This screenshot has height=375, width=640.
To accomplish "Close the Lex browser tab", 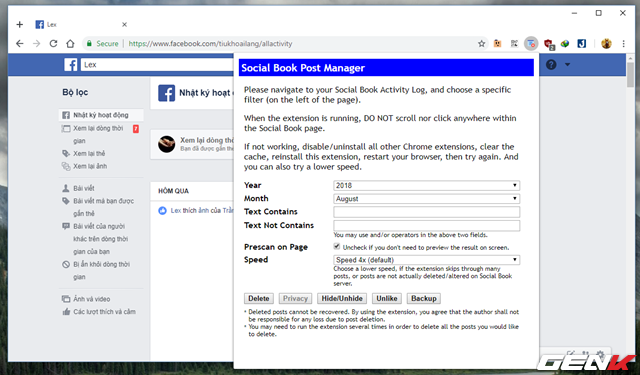I will [124, 24].
